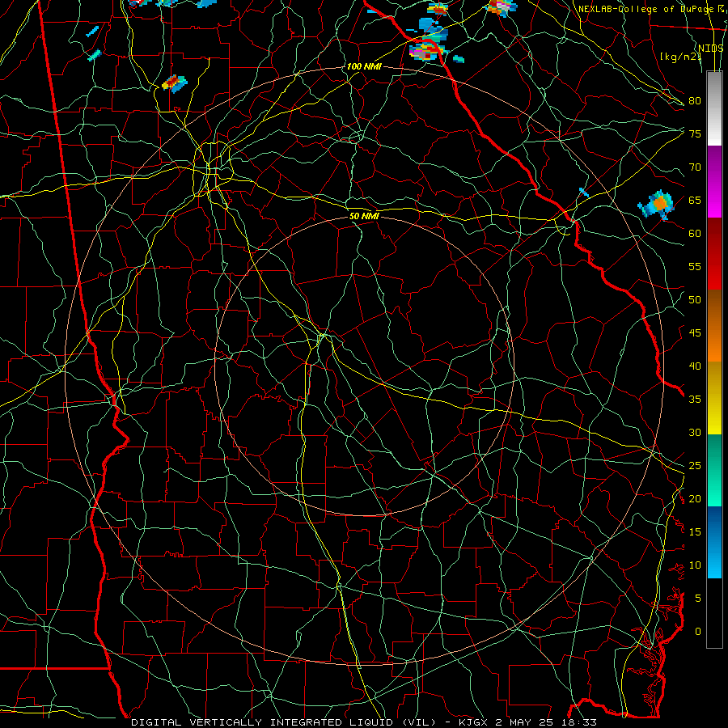Click the green-teal color bar segment

(714, 470)
